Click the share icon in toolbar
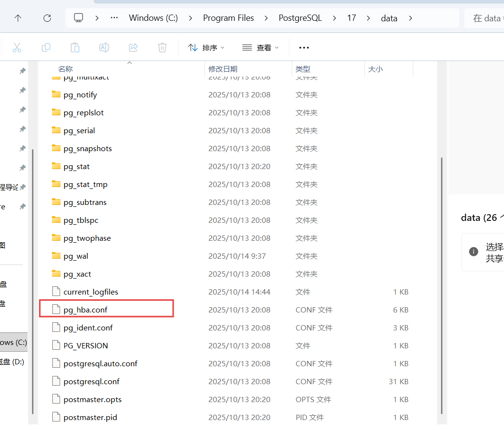 133,47
